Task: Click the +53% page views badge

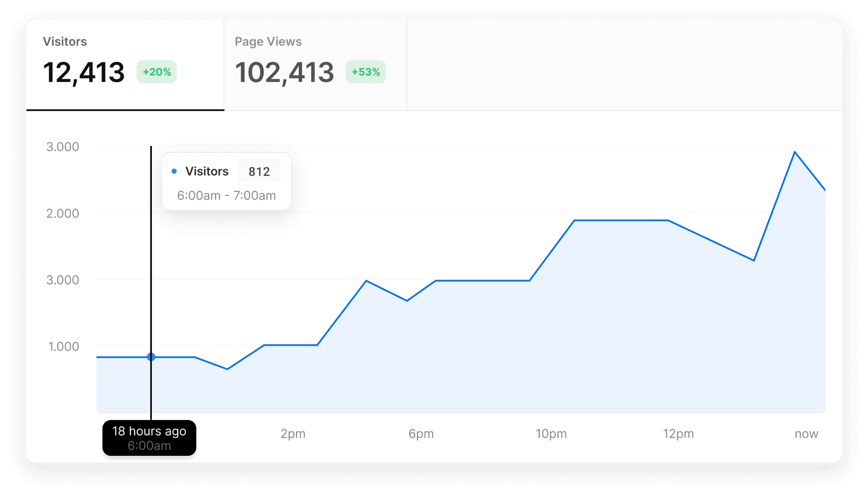Action: (x=365, y=72)
